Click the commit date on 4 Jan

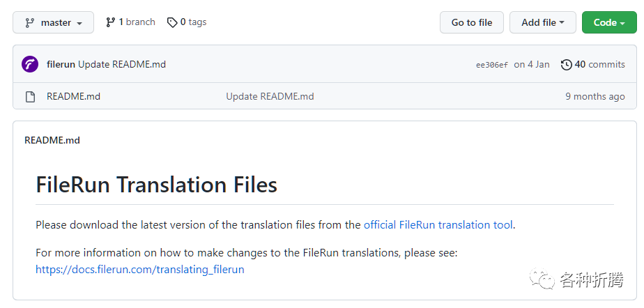(x=532, y=64)
